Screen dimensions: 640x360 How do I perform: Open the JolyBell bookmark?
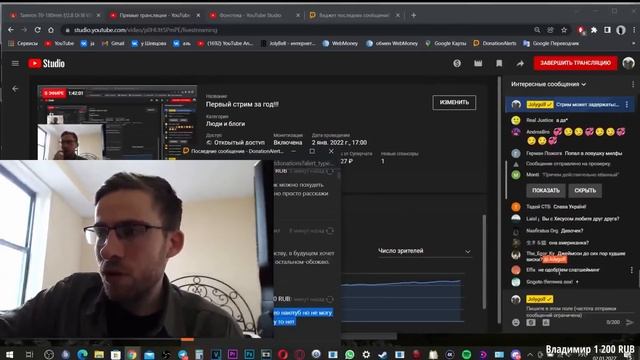pos(288,43)
